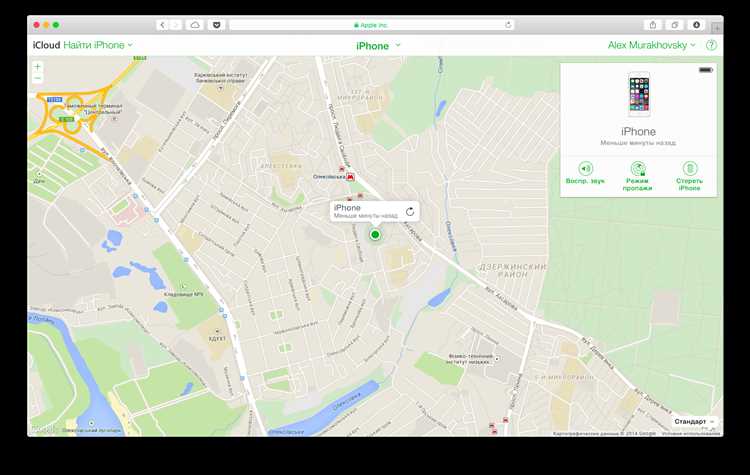Viewport: 750px width, 475px height.
Task: Click the ХДУХТ map label
Action: pos(217,338)
